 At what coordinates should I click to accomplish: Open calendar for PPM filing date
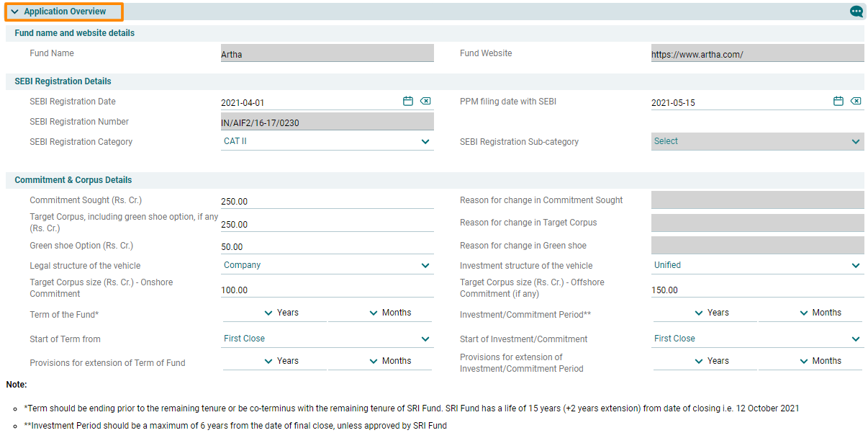[x=838, y=102]
